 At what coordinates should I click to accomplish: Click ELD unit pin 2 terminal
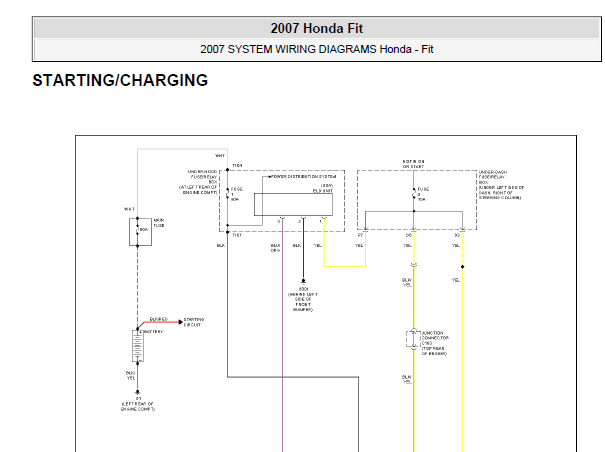(303, 220)
